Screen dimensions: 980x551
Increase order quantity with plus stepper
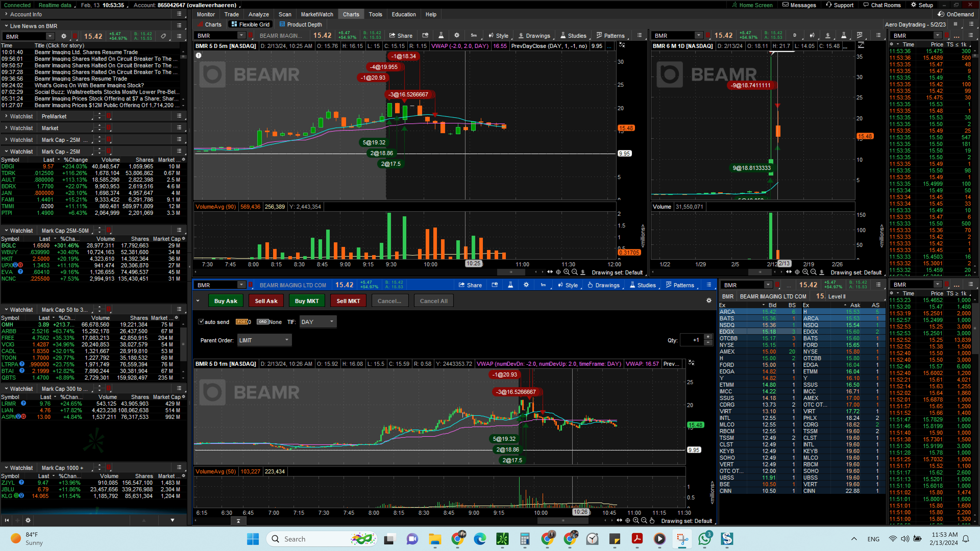click(708, 337)
